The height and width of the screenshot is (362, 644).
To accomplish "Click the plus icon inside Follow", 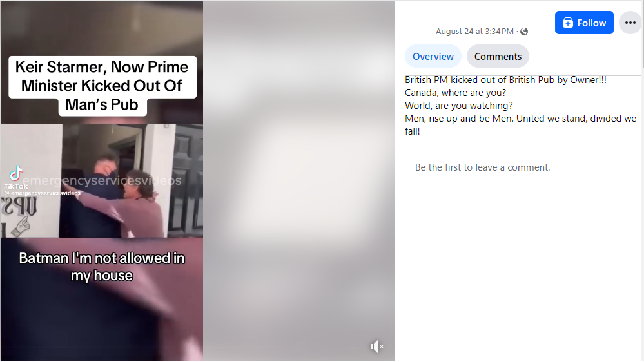I will (567, 23).
